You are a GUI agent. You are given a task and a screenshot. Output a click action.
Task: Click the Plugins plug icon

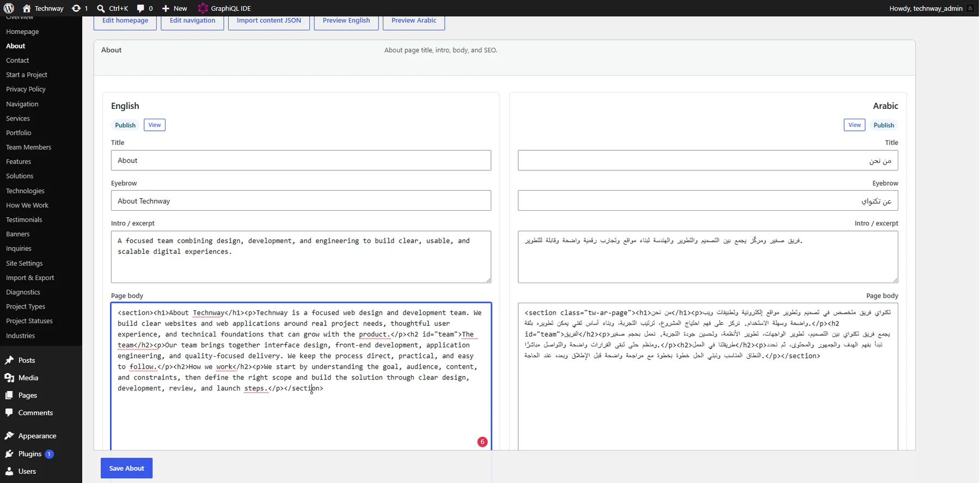tap(9, 454)
